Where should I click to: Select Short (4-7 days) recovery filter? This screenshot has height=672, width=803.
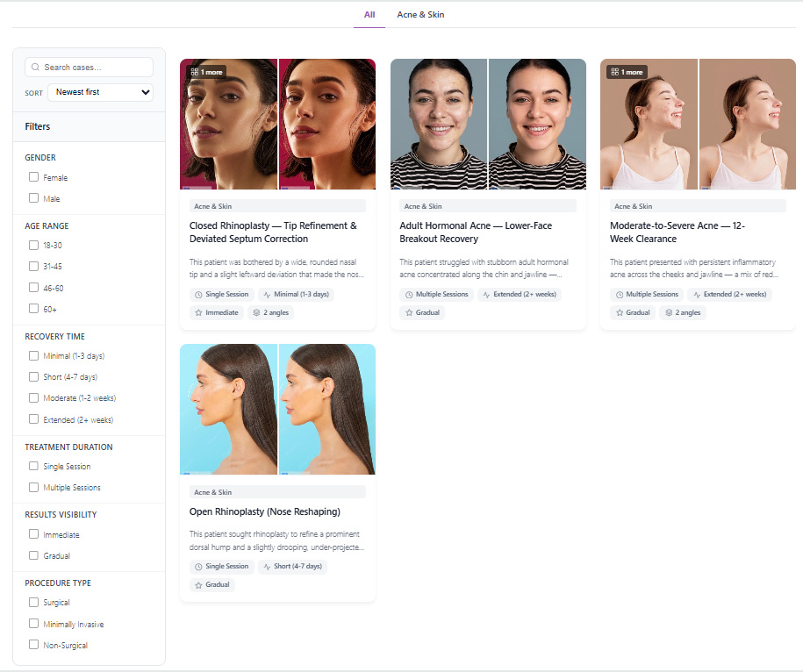click(x=34, y=376)
